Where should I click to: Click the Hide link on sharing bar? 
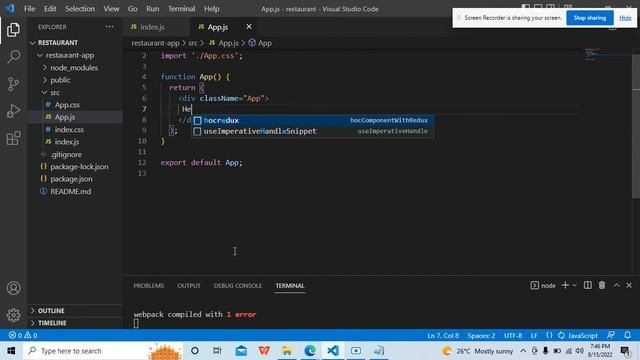point(625,18)
